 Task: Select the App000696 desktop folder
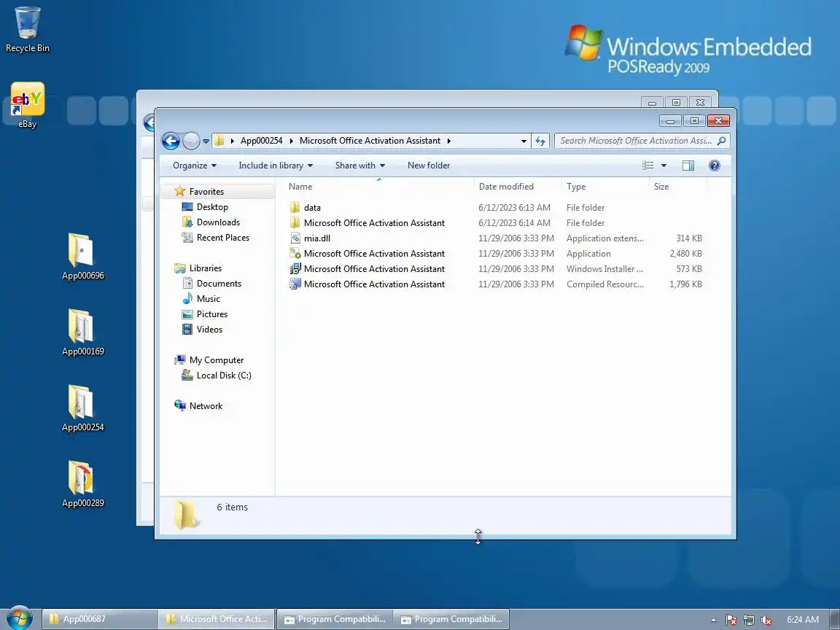(82, 257)
